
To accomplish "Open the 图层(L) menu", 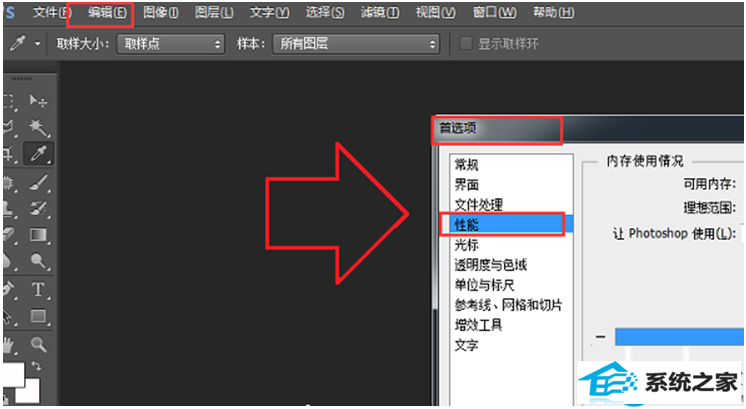I will click(x=214, y=12).
